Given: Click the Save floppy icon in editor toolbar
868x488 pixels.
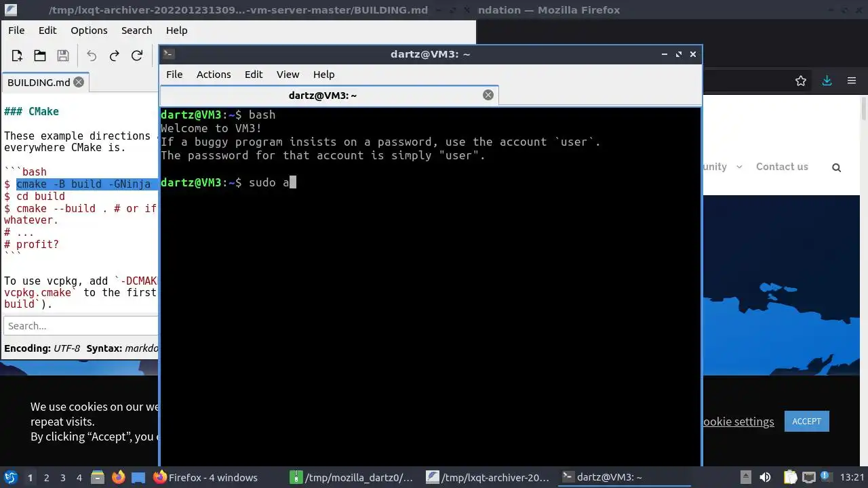Looking at the screenshot, I should pos(63,56).
